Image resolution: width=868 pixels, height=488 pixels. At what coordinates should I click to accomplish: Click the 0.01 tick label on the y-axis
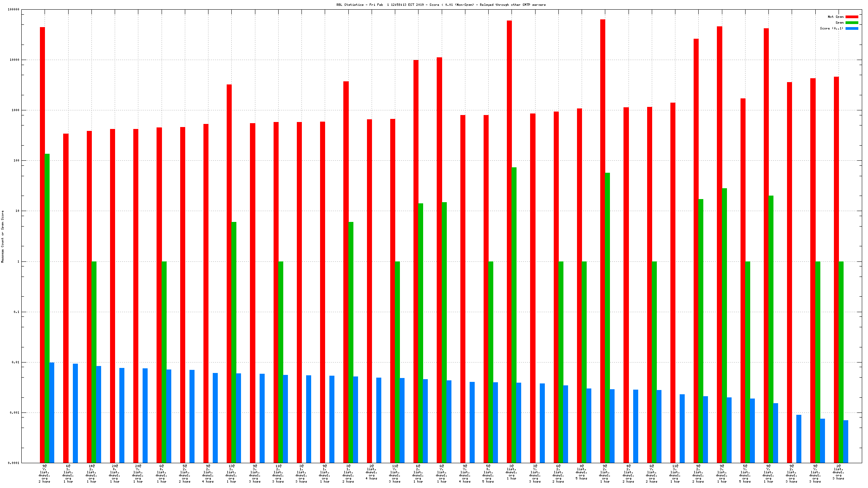[15, 363]
